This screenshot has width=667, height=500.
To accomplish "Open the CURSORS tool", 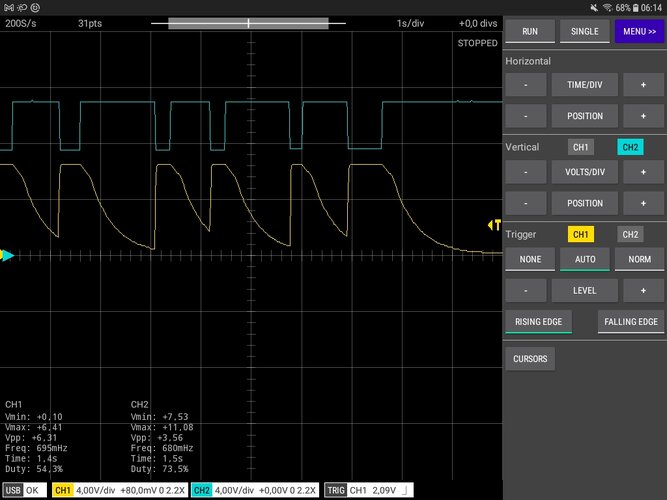I will coord(530,359).
